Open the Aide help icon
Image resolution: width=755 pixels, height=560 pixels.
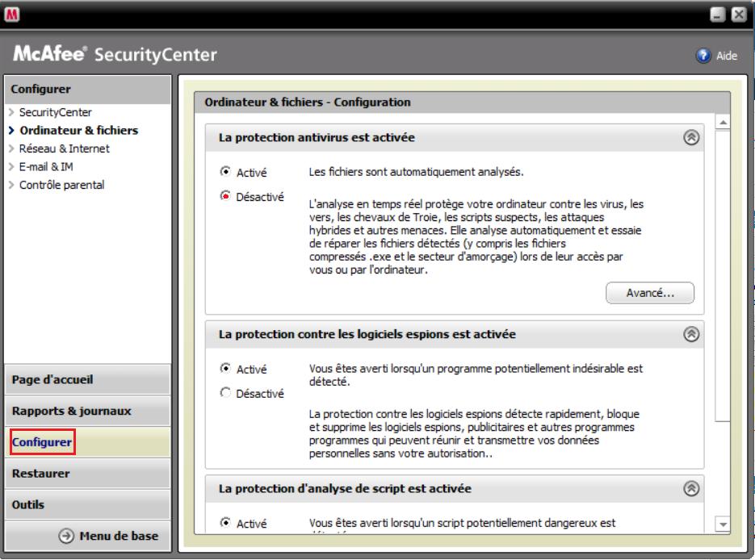pyautogui.click(x=703, y=56)
